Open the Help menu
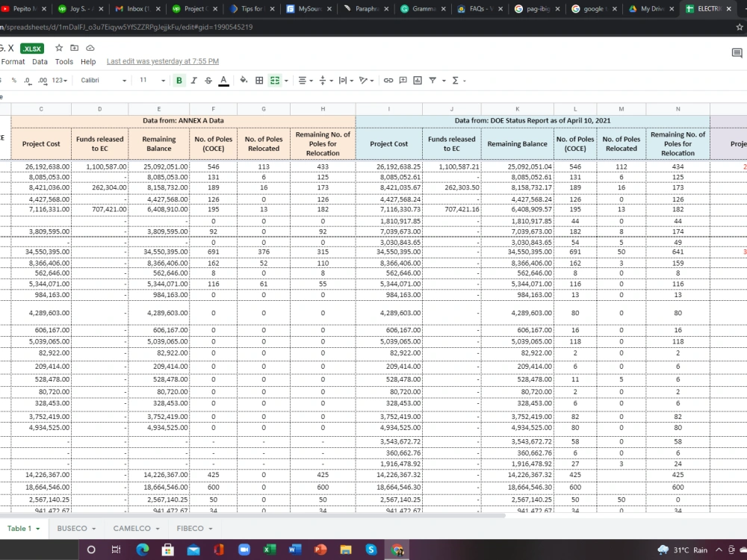 (x=88, y=61)
